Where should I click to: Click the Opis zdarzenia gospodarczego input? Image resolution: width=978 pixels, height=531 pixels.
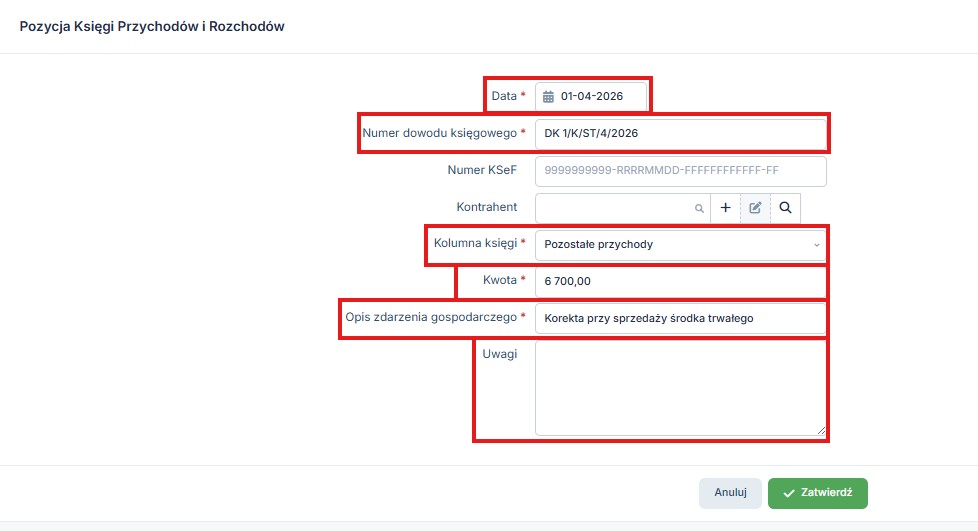(680, 318)
